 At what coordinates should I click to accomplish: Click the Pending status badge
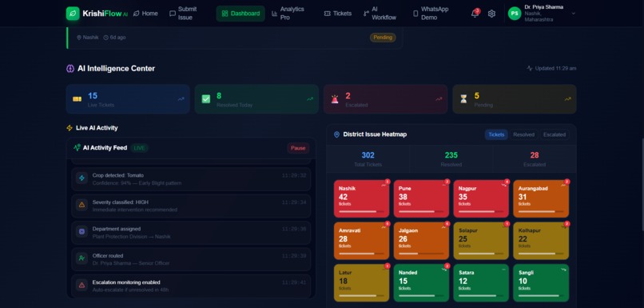coord(383,38)
